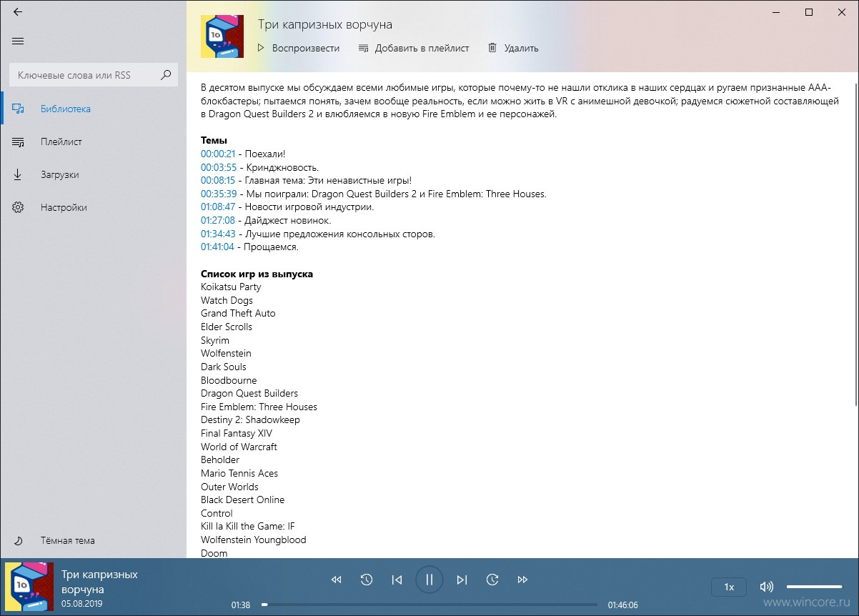Jump to timestamp 00:35:39
This screenshot has width=859, height=616.
[219, 194]
